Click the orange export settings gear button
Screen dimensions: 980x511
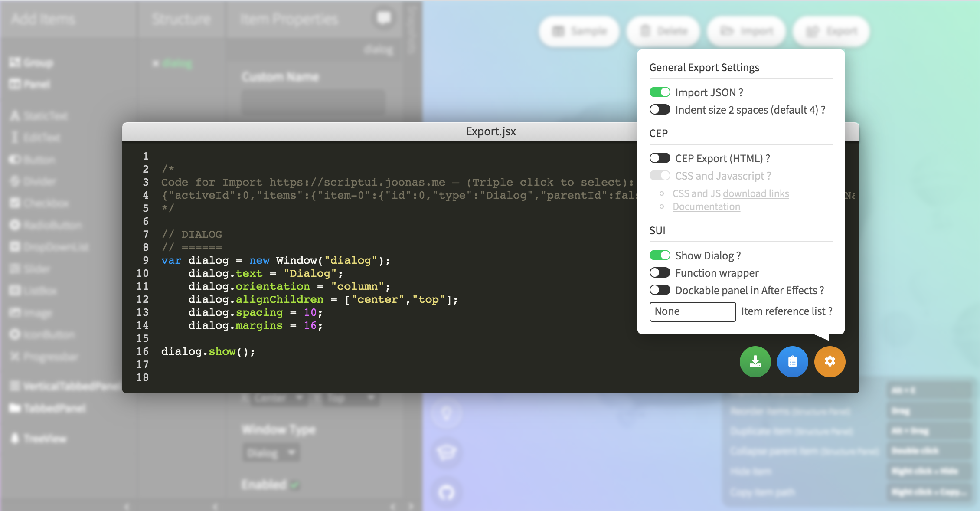pyautogui.click(x=830, y=361)
